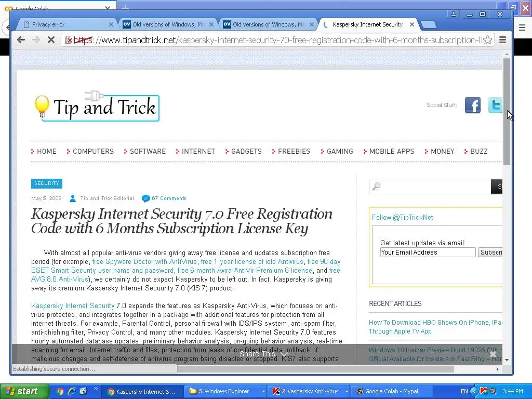Screen dimensions: 532x399
Task: Open the Windows Start menu
Action: click(x=24, y=392)
